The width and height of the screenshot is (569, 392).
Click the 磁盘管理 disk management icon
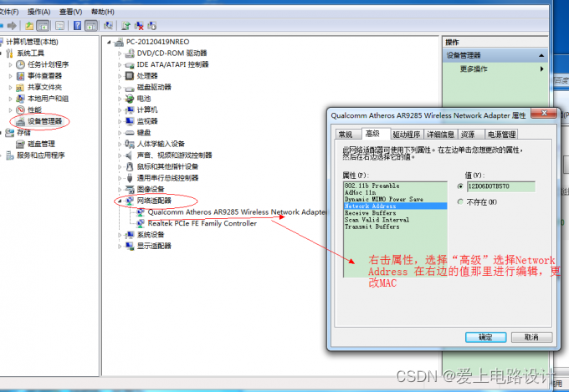(x=20, y=143)
